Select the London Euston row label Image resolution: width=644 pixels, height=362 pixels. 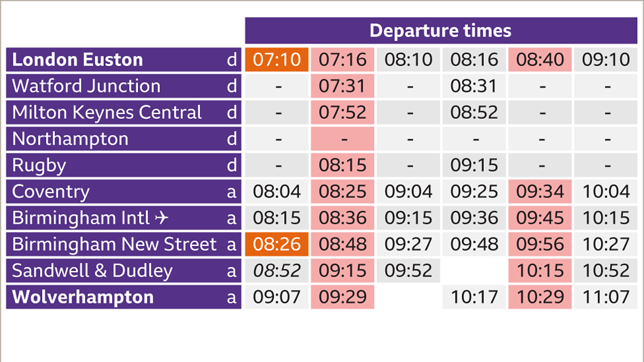coord(77,60)
